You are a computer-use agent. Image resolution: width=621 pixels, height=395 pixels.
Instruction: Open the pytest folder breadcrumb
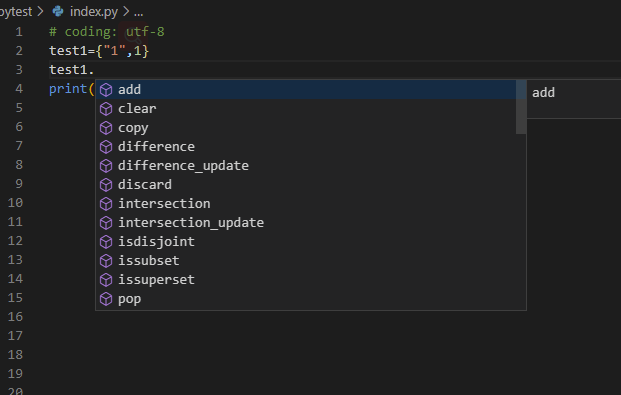[x=16, y=12]
